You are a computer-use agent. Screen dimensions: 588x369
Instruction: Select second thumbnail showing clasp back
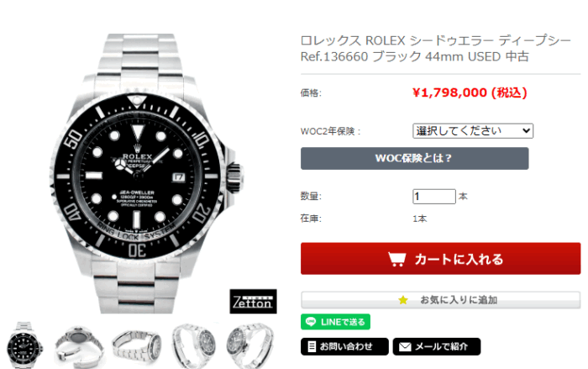(78, 345)
